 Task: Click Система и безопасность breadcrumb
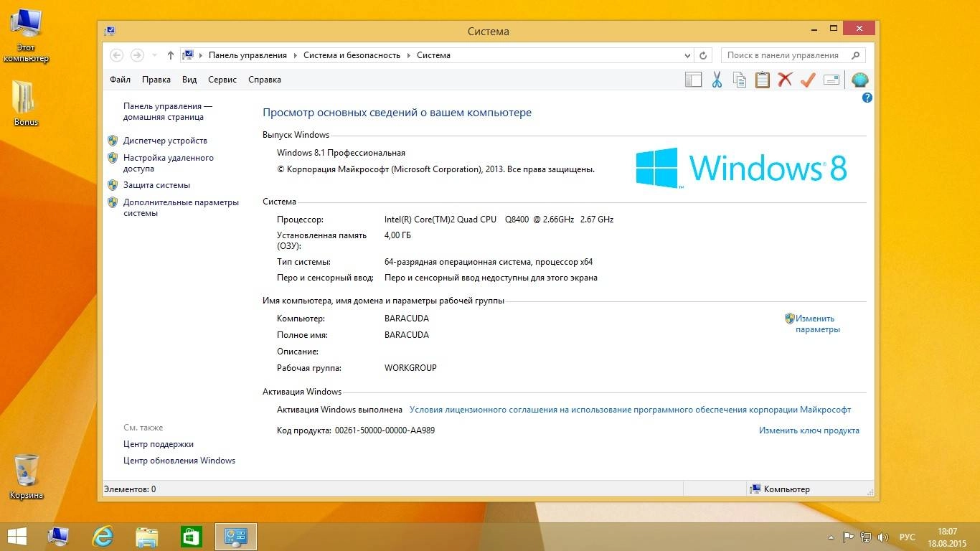point(352,55)
